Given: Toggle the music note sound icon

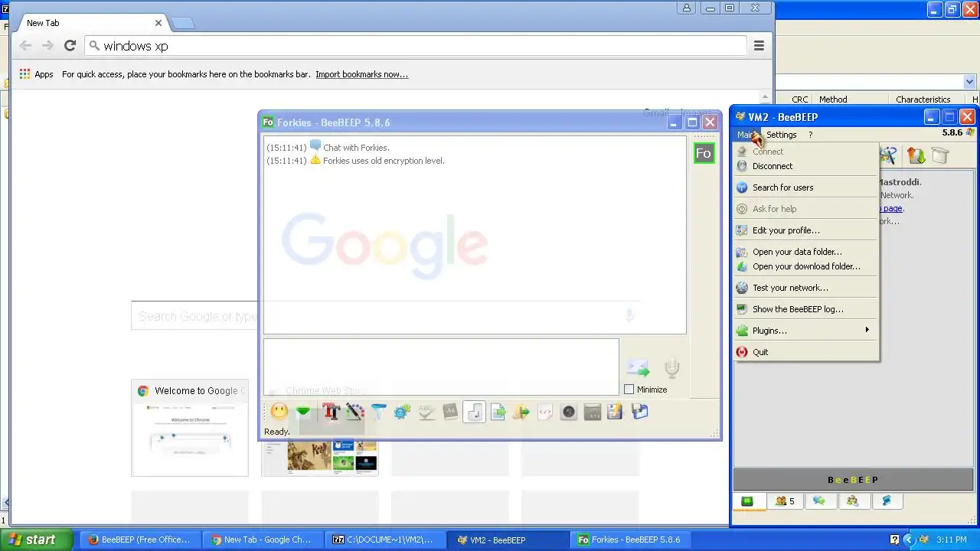Looking at the screenshot, I should click(474, 412).
